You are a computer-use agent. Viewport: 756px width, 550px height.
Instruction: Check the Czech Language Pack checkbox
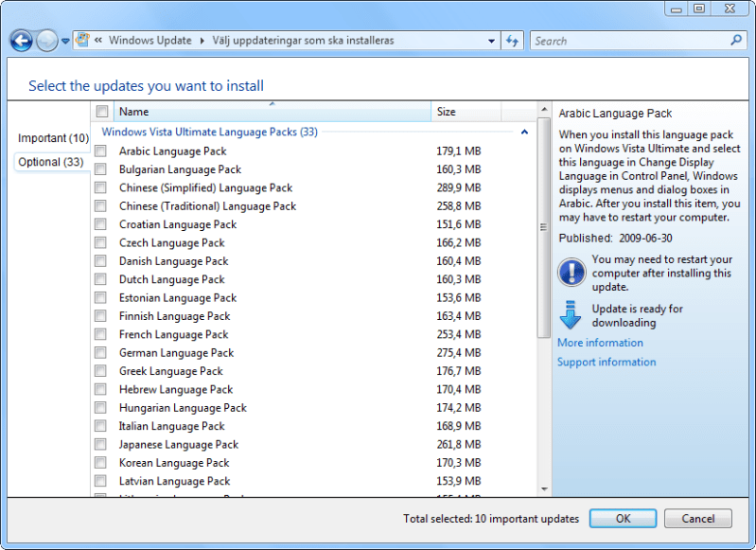pyautogui.click(x=100, y=242)
